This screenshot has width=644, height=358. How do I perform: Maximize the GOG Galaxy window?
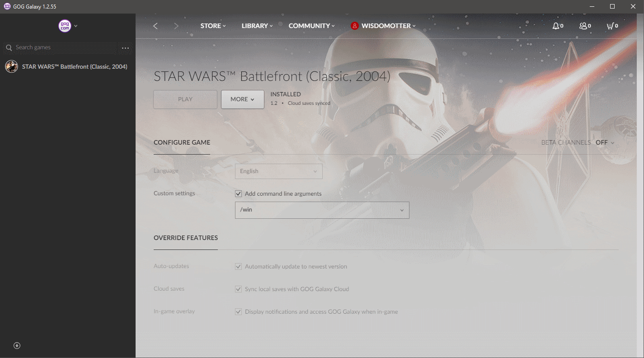[x=612, y=6]
